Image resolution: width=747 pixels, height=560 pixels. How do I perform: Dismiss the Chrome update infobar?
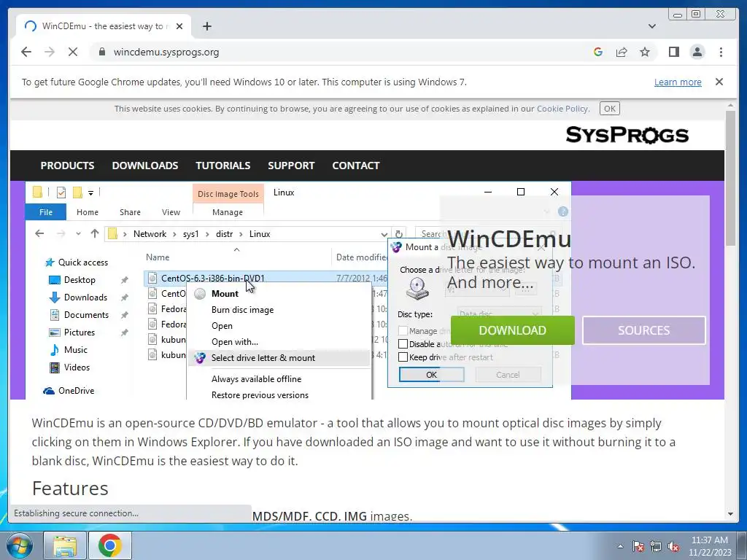(719, 82)
